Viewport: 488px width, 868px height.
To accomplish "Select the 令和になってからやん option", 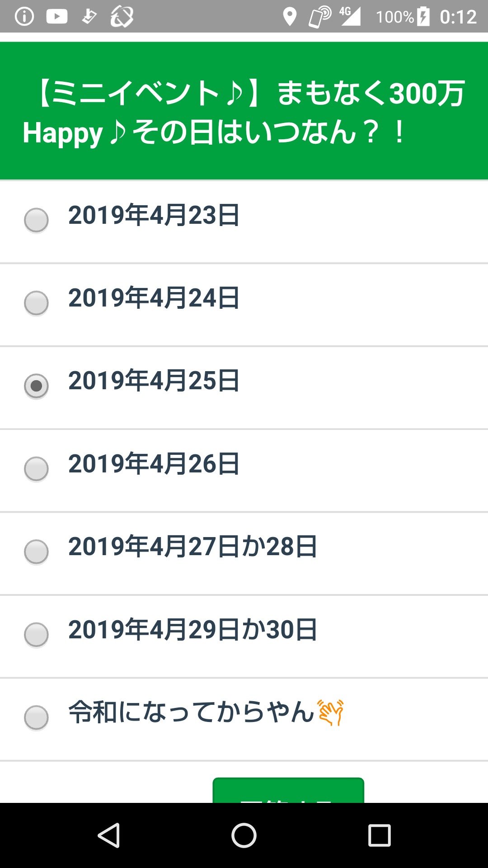I will point(36,717).
